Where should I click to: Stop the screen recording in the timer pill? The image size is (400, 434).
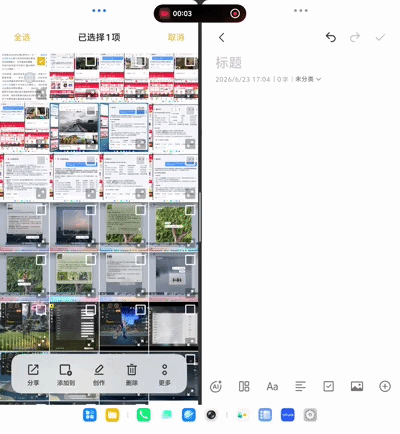(235, 13)
